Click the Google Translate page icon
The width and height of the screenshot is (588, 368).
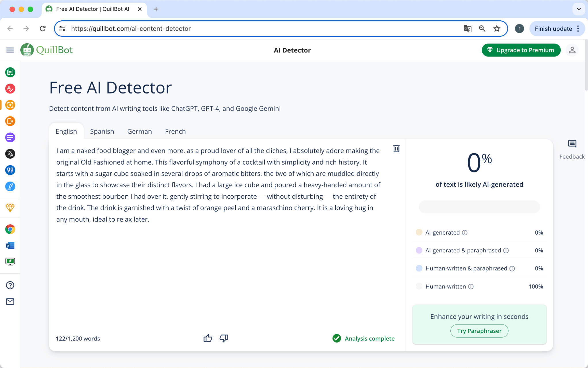467,29
